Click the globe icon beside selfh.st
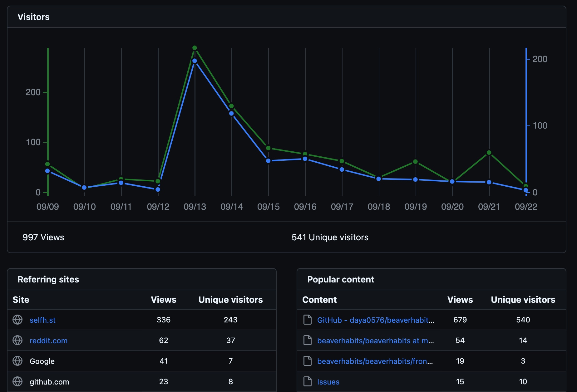 click(x=17, y=320)
